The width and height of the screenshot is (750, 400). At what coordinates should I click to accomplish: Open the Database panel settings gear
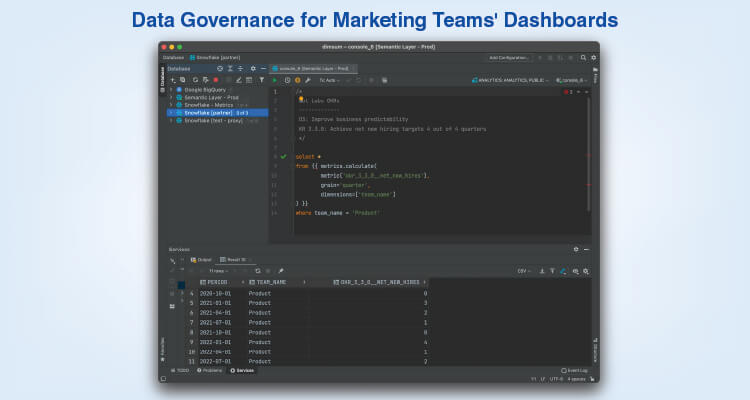253,69
